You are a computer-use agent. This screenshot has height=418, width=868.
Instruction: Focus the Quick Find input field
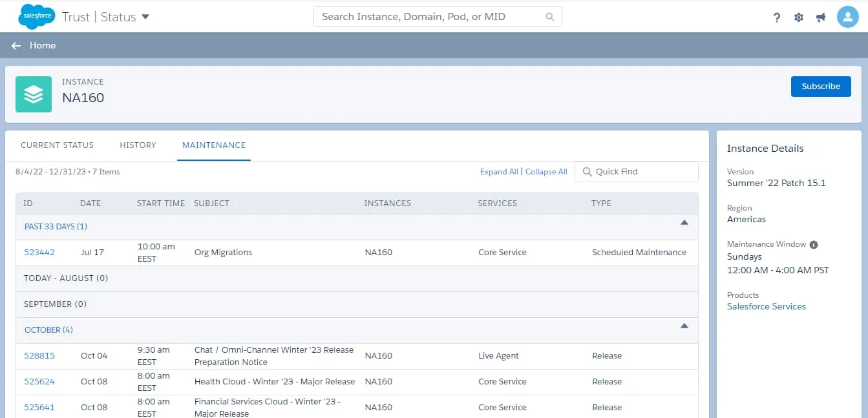[x=643, y=172]
